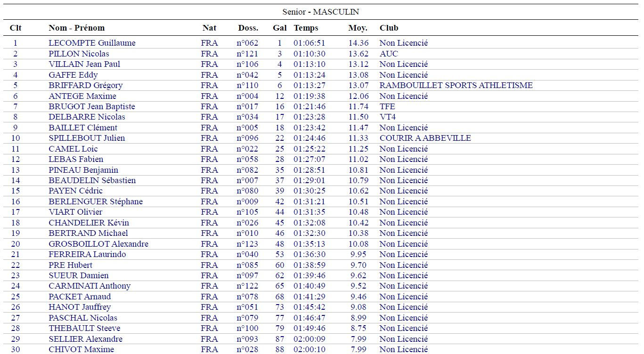Select the name THEBAULT Steeve

tap(84, 328)
